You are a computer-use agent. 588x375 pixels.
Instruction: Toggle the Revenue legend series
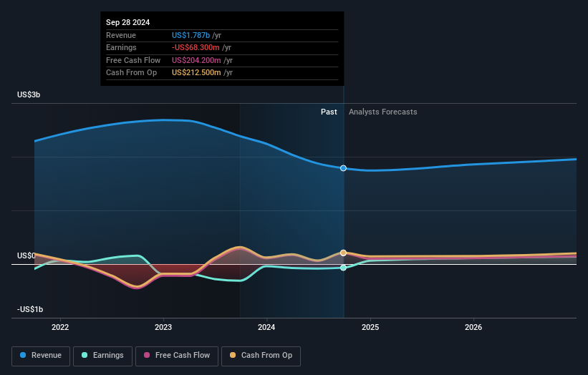point(41,356)
